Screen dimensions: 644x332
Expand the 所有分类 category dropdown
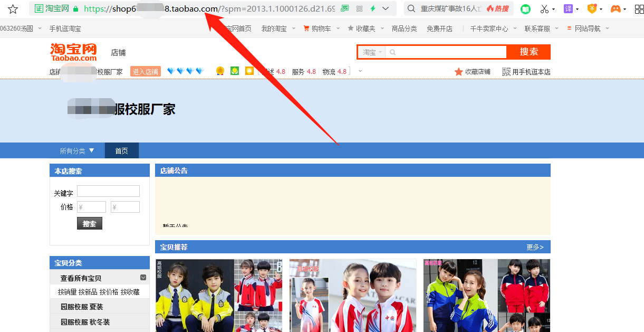point(76,150)
